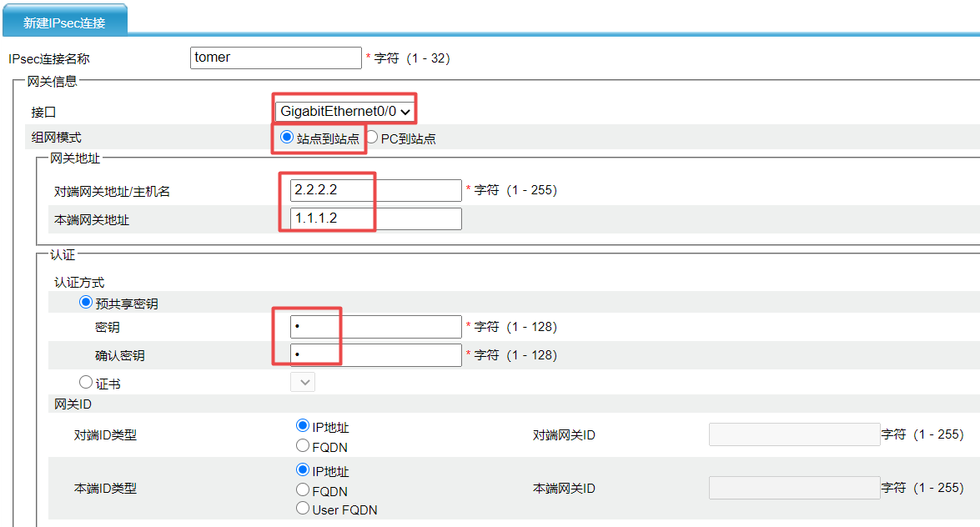
Task: Click the IPsec连接名称 input field
Action: [275, 58]
